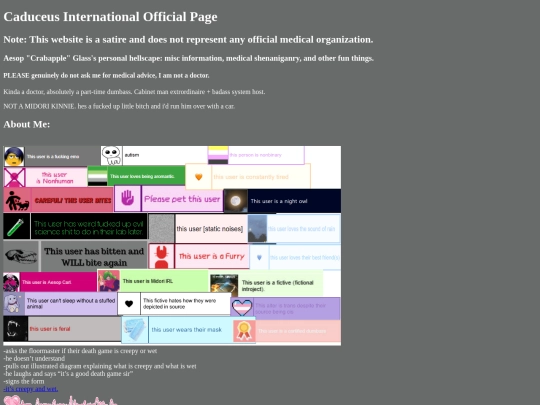
Task: Click 'PLEASE genuinely do not ask' text
Action: pyautogui.click(x=106, y=75)
